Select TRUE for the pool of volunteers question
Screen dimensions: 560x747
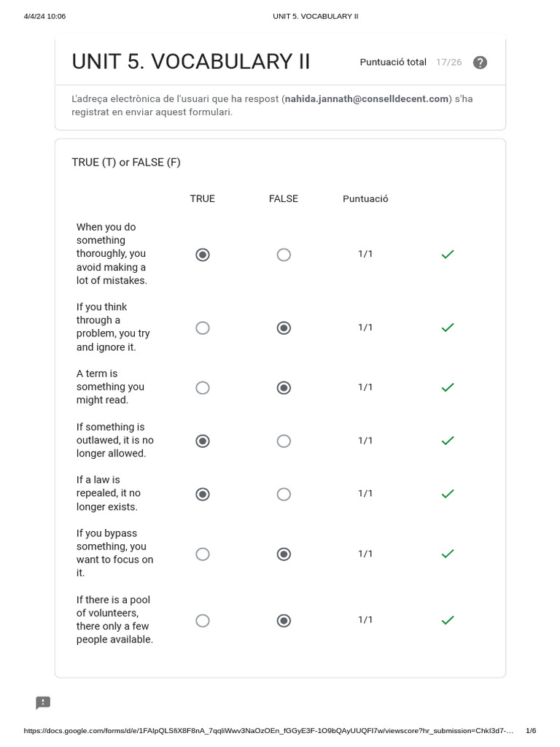pos(203,620)
